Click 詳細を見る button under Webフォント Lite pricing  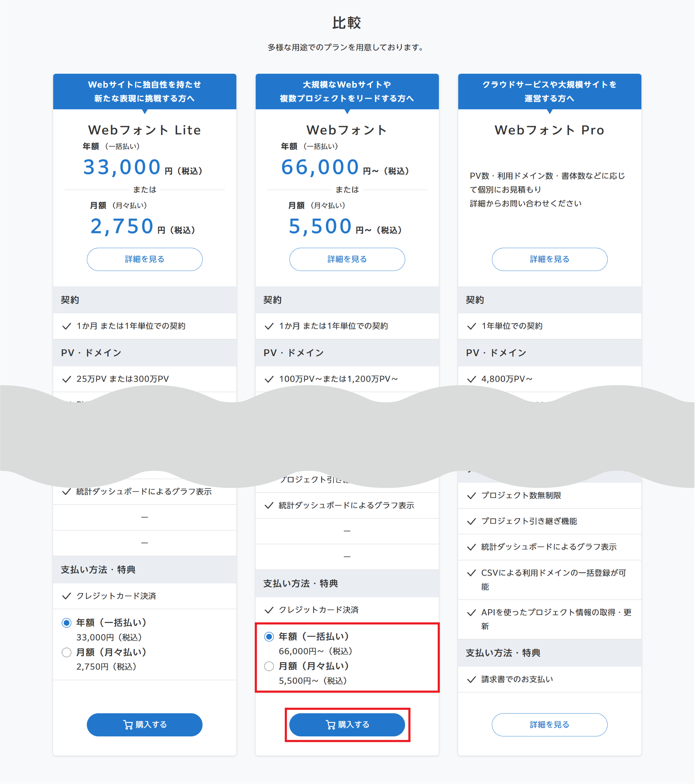[145, 259]
